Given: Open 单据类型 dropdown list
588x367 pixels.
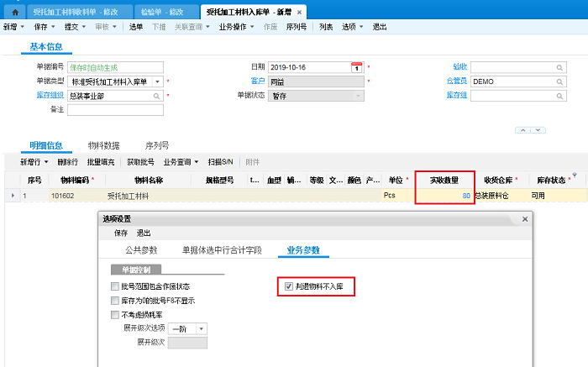Looking at the screenshot, I should tap(158, 81).
